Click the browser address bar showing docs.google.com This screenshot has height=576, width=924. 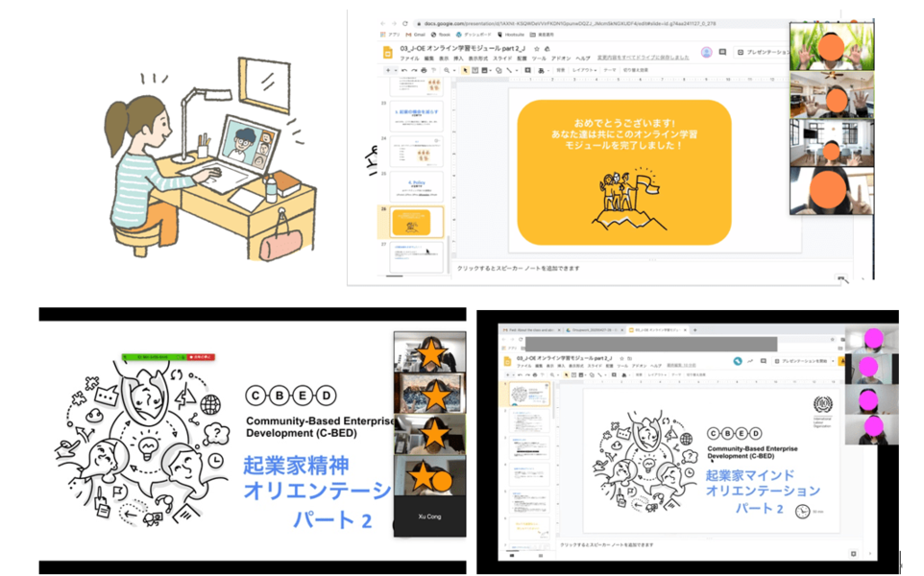pos(576,23)
